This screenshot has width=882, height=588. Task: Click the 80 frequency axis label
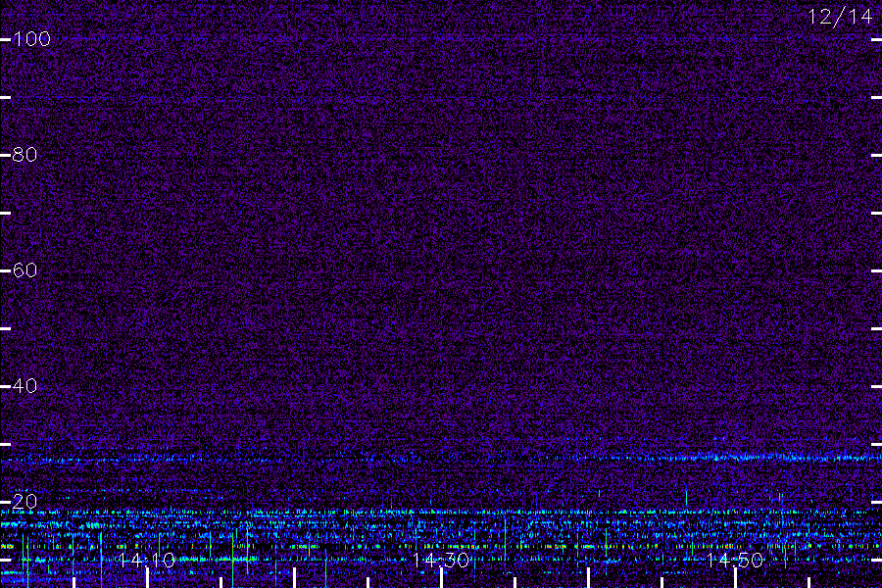(x=24, y=155)
